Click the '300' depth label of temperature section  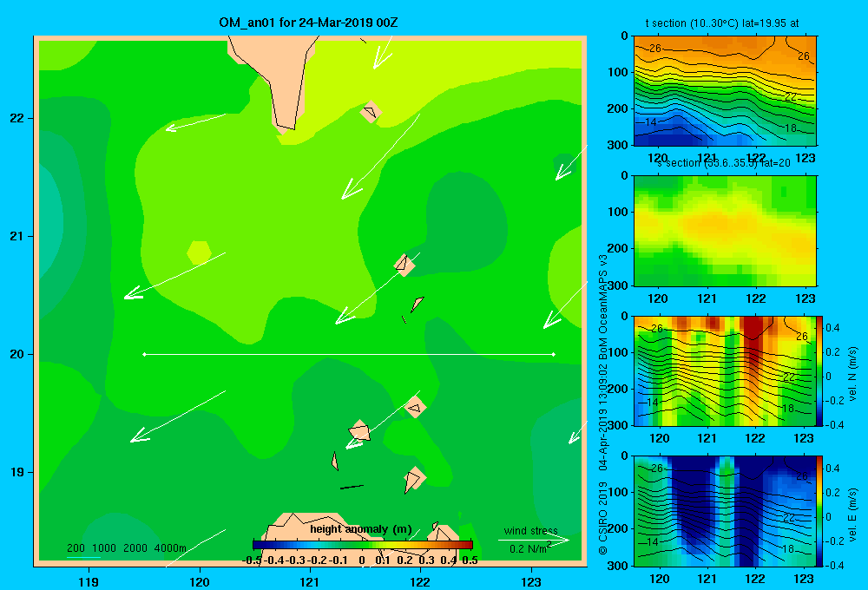click(x=618, y=145)
